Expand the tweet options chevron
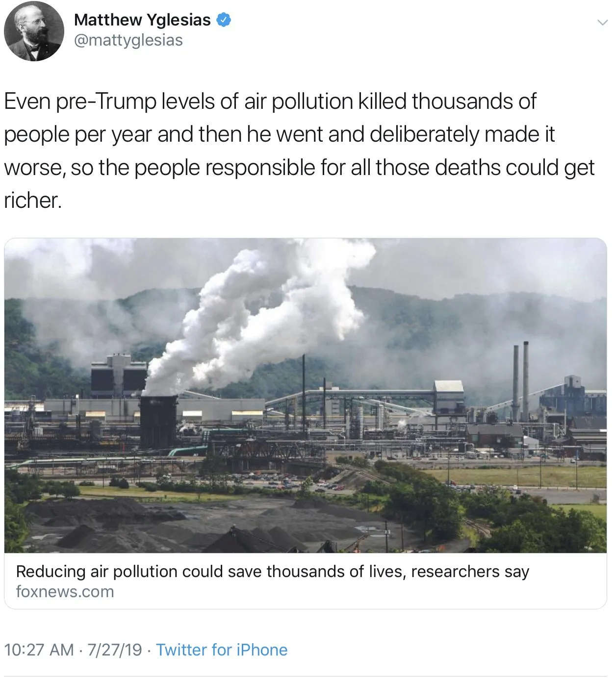The image size is (616, 678). coord(602,23)
